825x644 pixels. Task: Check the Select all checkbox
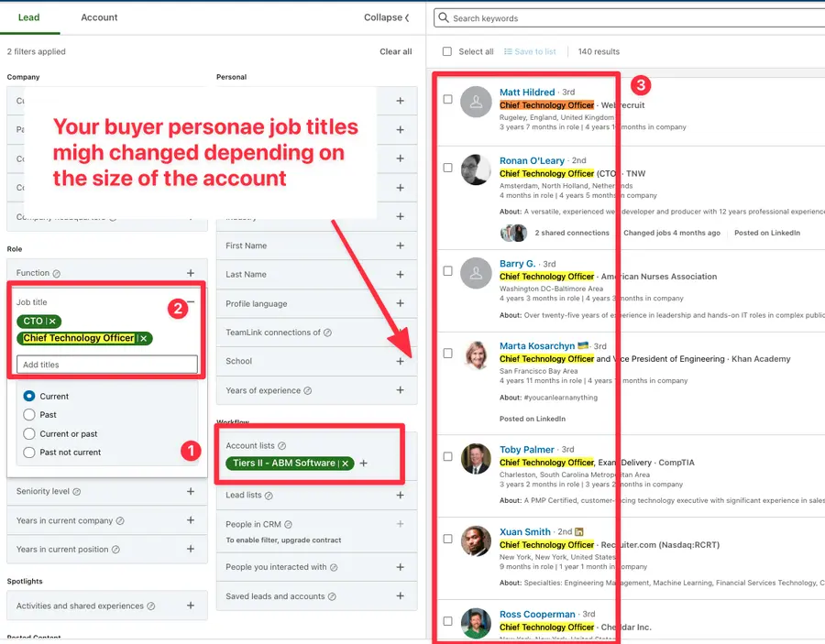coord(447,52)
